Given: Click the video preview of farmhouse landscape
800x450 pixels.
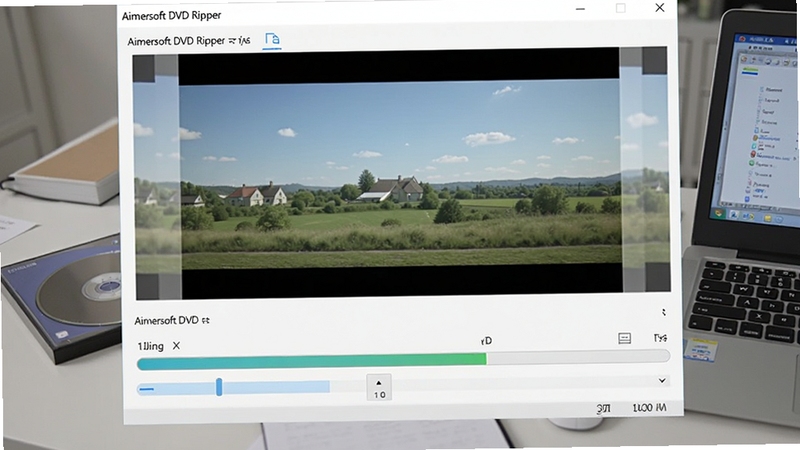Looking at the screenshot, I should pos(401,173).
